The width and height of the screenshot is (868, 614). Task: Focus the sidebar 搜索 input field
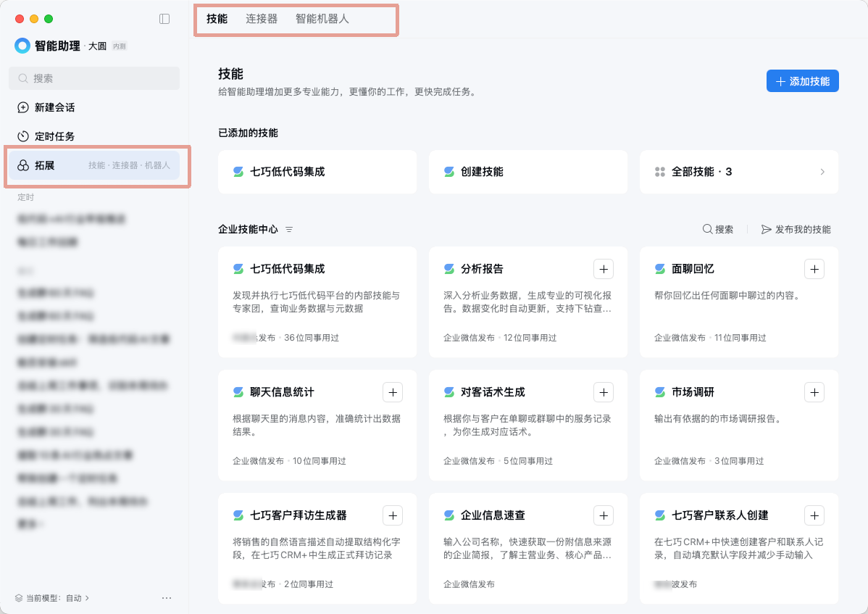pyautogui.click(x=94, y=78)
